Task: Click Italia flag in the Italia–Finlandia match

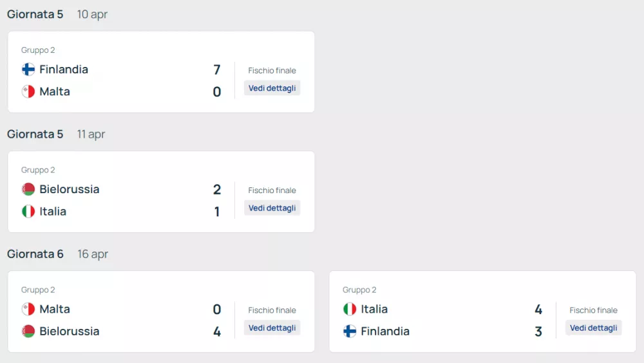Action: tap(350, 309)
